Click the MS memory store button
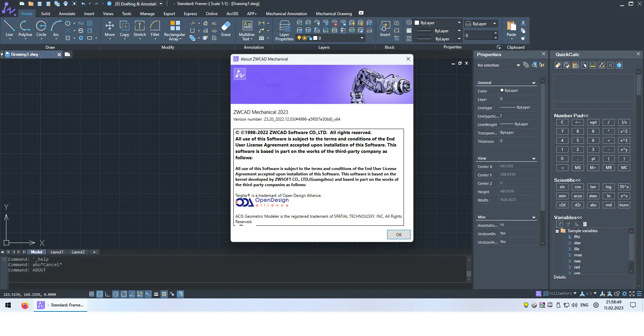Screen dimensions: 644x336 [x=578, y=168]
